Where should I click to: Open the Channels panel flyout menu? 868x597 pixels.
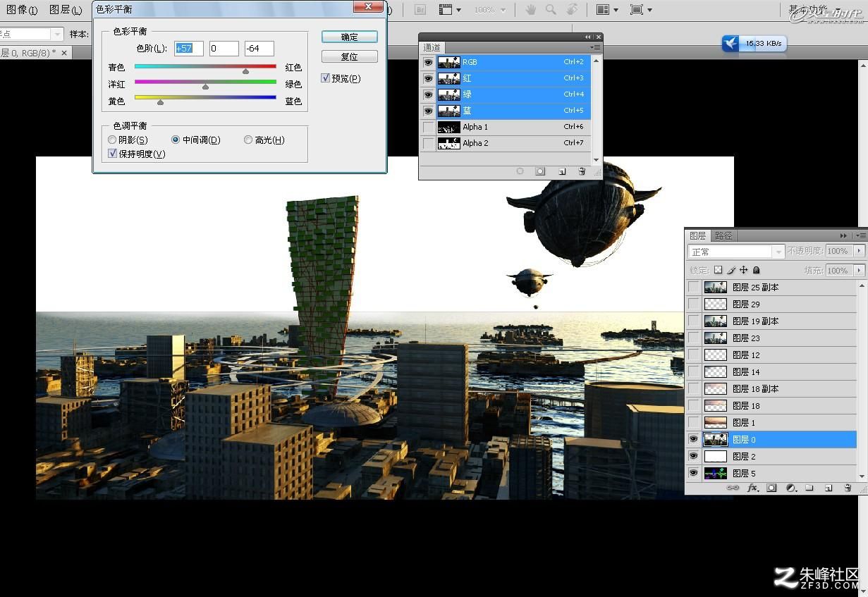[x=596, y=47]
